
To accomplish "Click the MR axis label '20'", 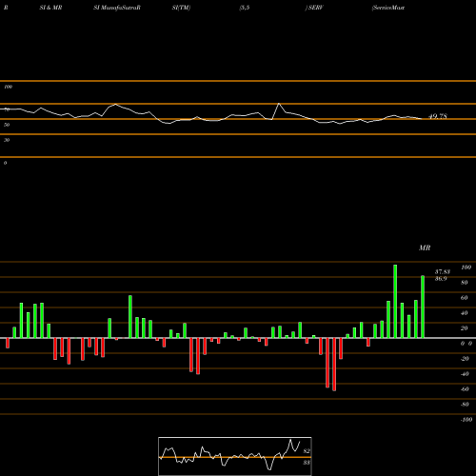I will (x=465, y=328).
